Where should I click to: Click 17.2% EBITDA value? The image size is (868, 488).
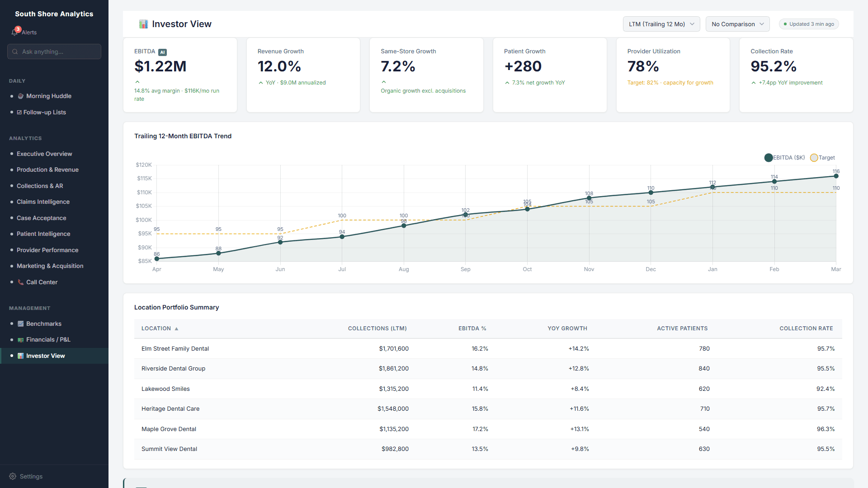point(480,429)
